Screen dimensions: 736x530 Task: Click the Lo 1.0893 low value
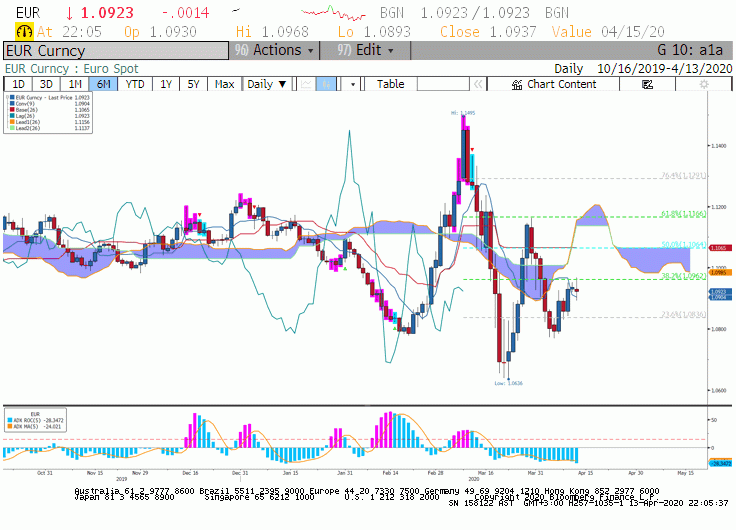coord(374,32)
